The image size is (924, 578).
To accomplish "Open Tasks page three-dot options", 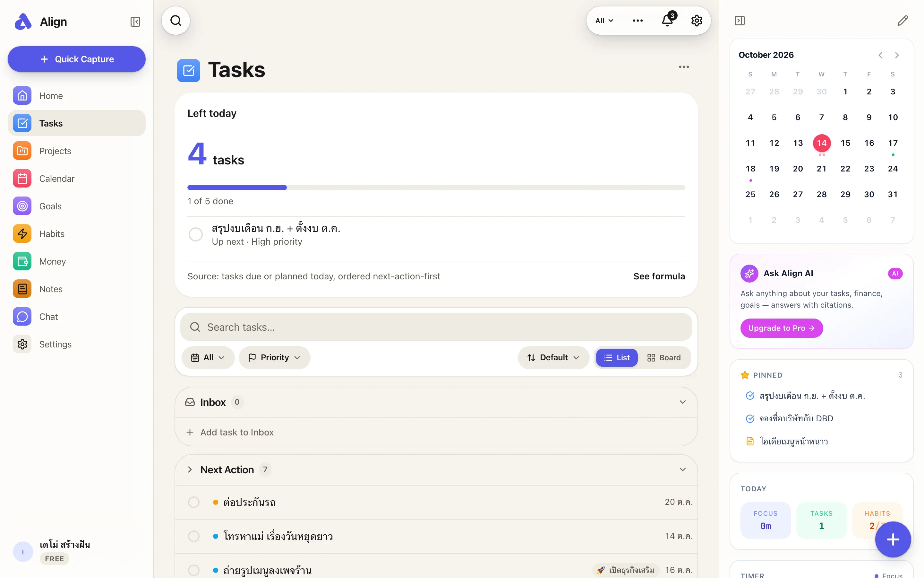I will point(683,67).
